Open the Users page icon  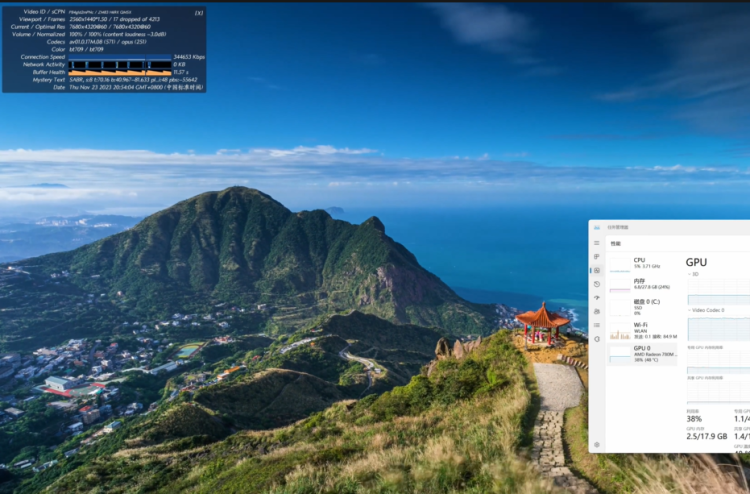[596, 311]
